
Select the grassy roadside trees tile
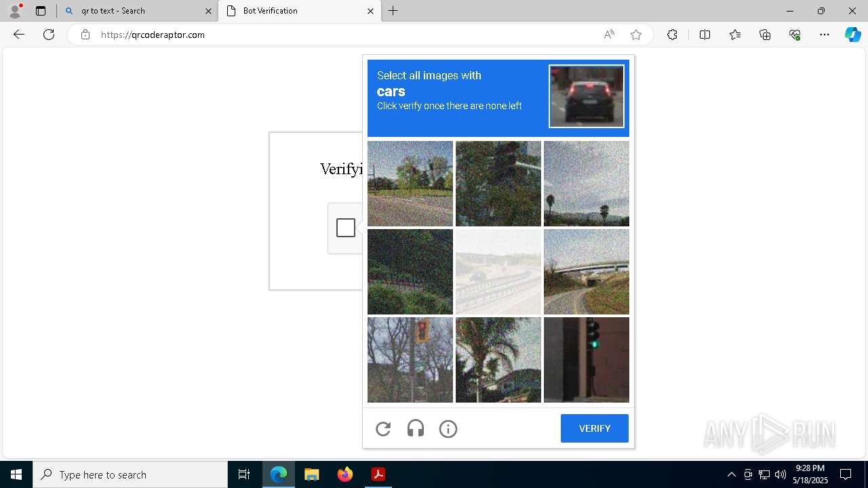click(410, 184)
